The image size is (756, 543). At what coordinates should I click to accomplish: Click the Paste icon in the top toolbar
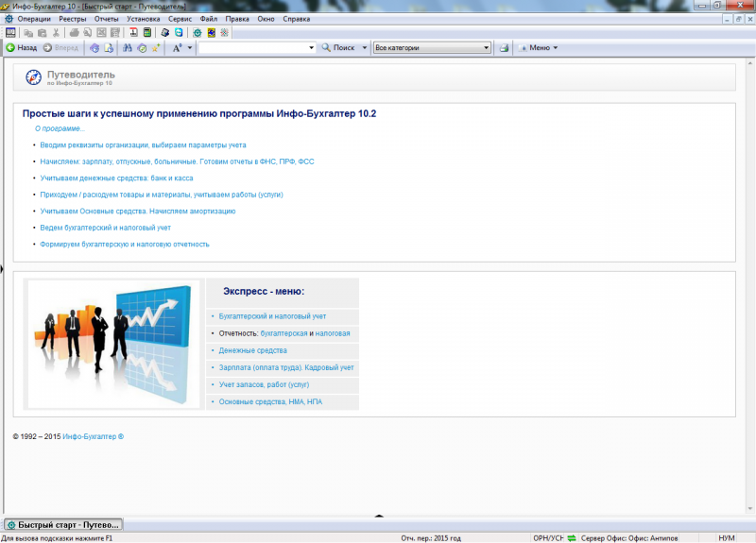point(43,33)
